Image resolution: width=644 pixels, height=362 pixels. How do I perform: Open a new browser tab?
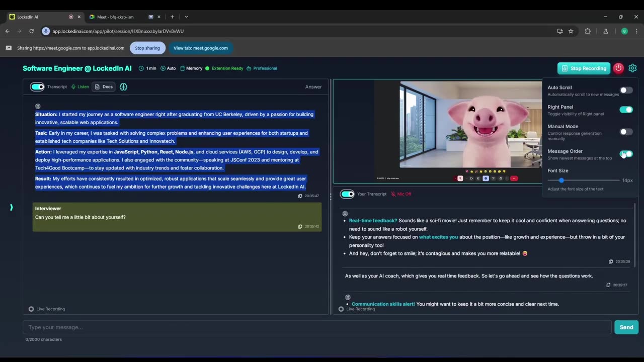point(172,17)
